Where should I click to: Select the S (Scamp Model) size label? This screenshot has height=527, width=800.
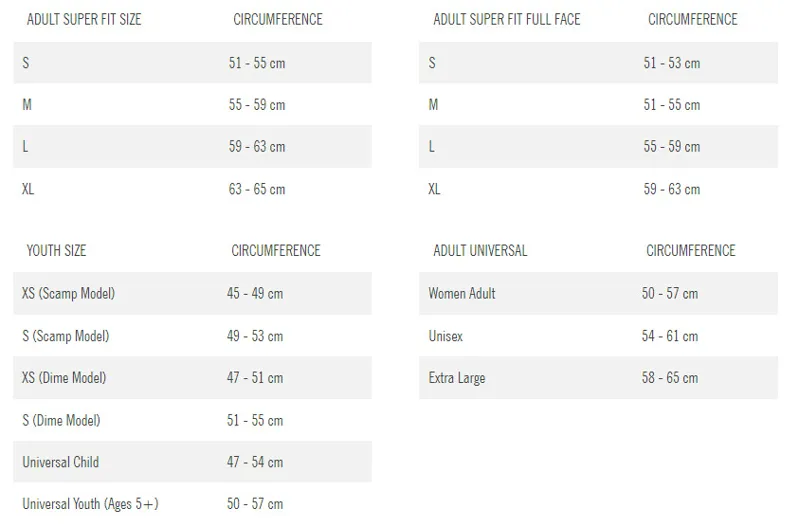click(x=65, y=336)
